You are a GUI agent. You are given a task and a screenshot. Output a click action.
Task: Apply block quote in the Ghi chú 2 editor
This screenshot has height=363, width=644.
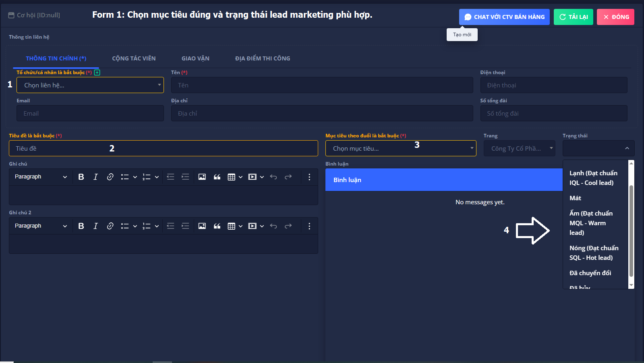point(217,226)
